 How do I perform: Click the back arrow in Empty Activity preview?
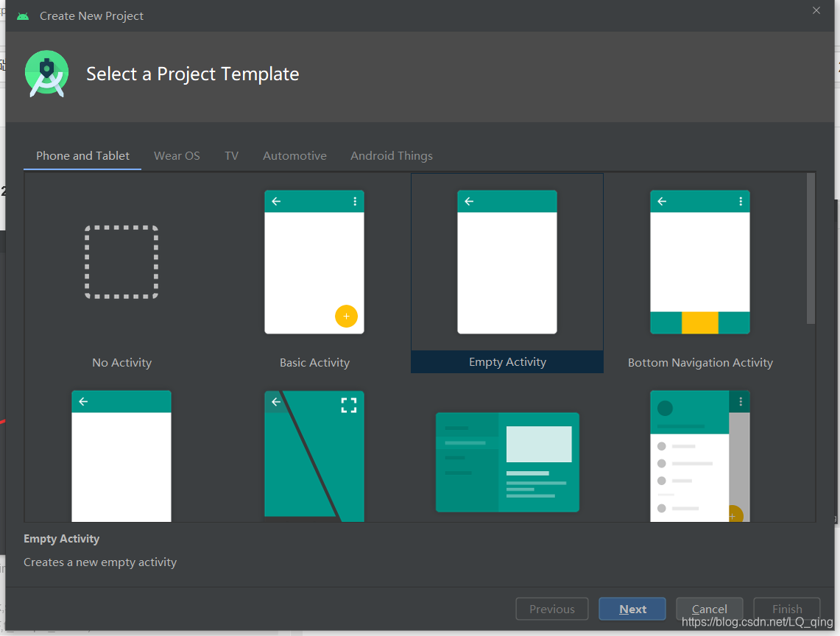(x=469, y=202)
